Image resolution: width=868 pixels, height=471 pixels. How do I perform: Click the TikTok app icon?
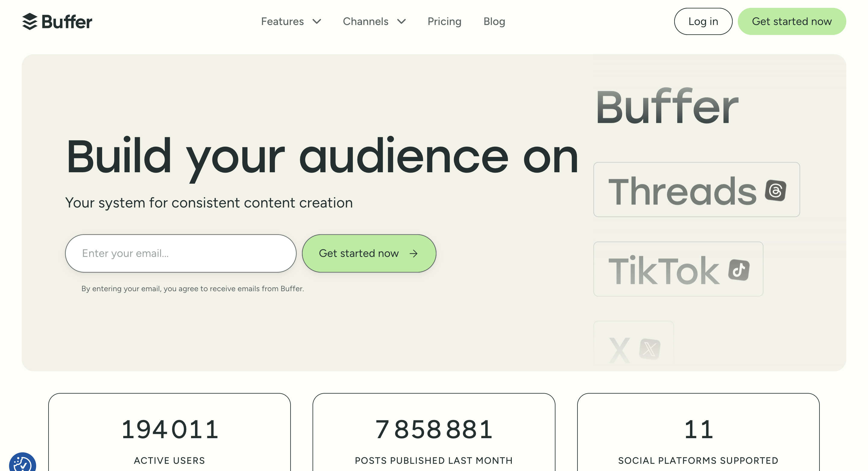click(x=739, y=270)
